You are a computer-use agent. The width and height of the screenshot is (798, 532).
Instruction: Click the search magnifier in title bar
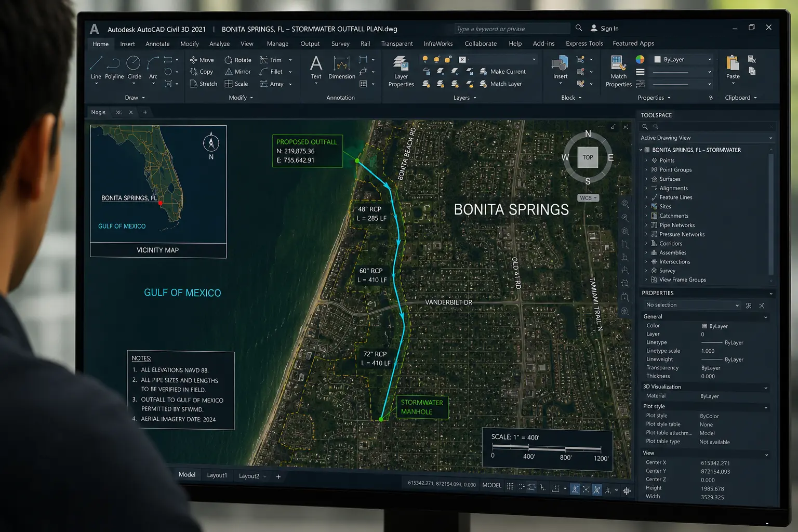pyautogui.click(x=579, y=28)
